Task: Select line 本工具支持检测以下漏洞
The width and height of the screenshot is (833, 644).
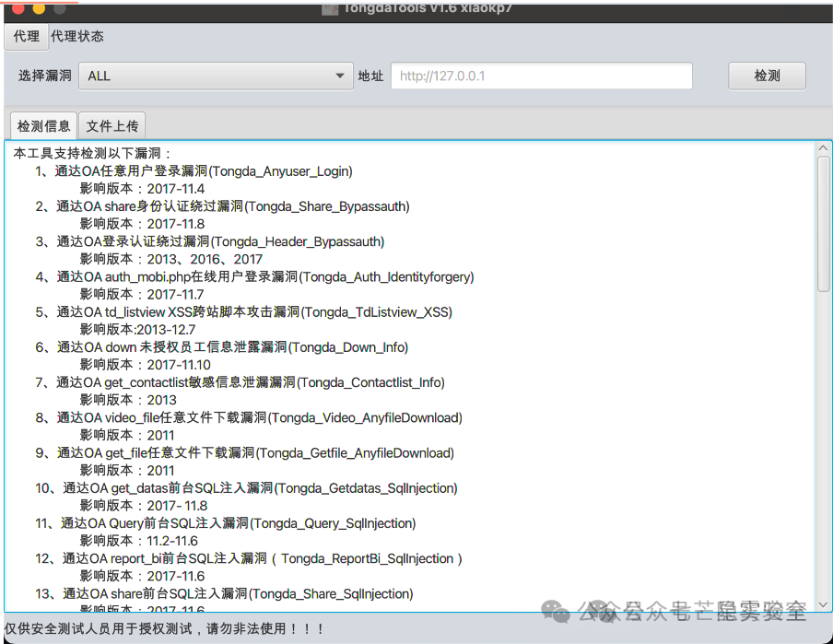Action: (92, 154)
